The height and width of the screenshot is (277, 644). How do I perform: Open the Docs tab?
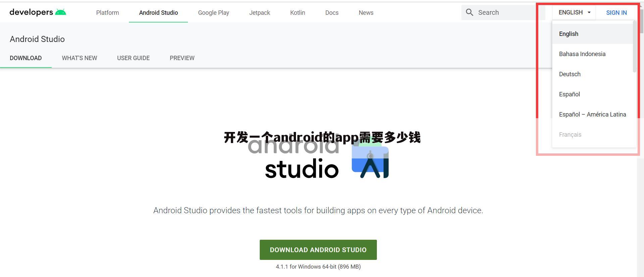click(x=332, y=12)
